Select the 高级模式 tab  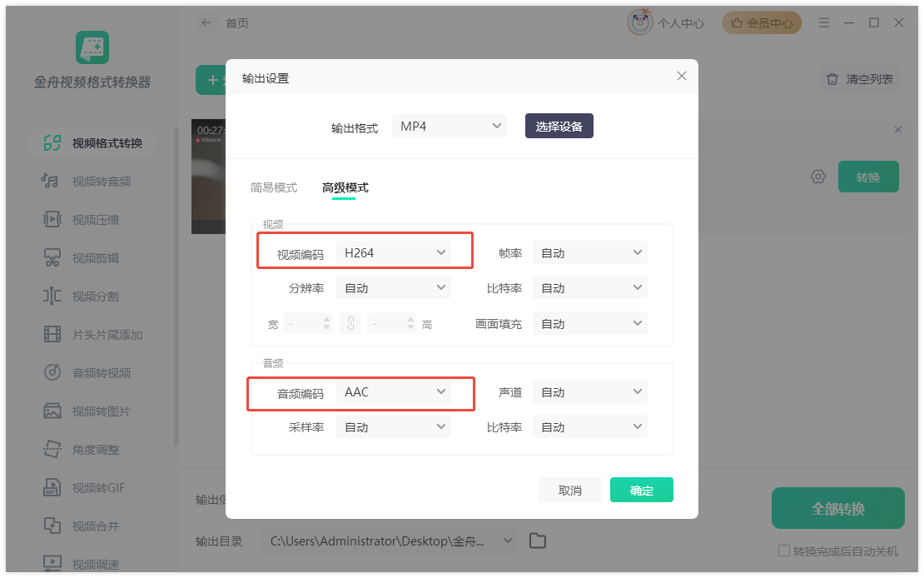tap(345, 188)
